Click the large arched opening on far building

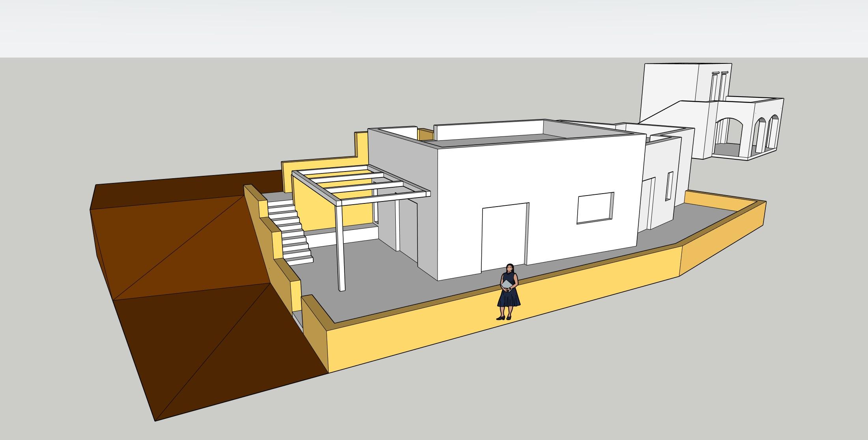pos(728,138)
